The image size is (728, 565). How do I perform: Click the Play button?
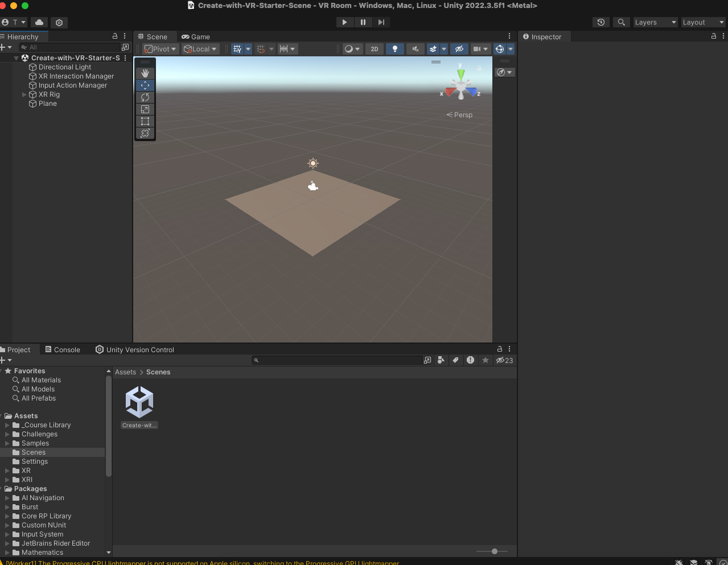click(344, 22)
